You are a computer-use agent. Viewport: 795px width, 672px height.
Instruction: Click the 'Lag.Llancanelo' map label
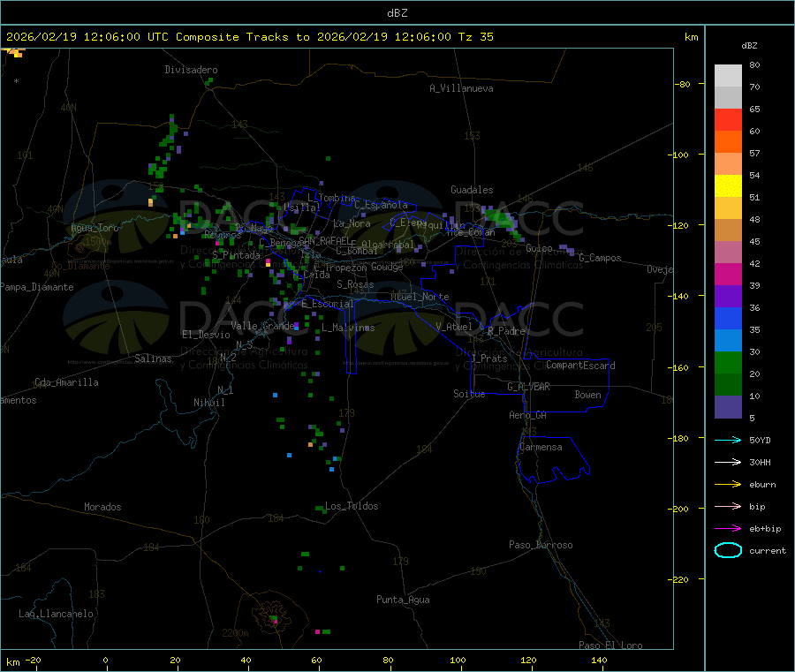[56, 614]
